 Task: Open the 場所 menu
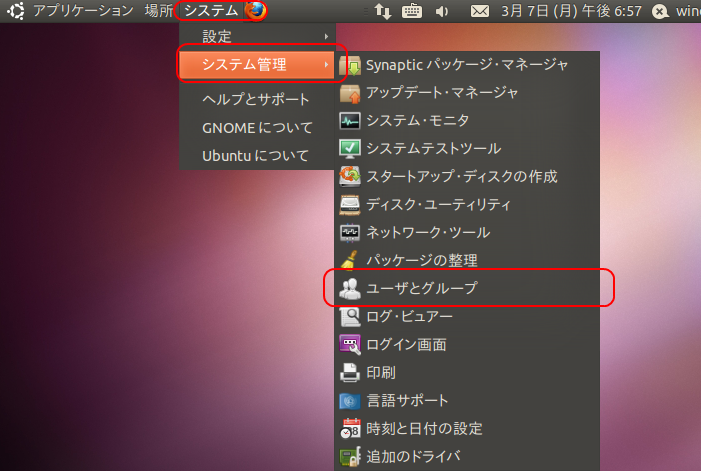point(158,10)
